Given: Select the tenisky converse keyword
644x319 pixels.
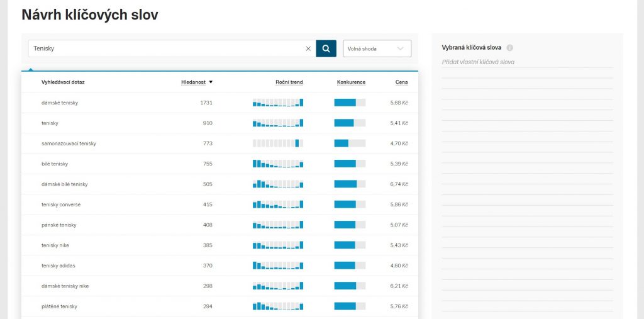Looking at the screenshot, I should point(61,204).
